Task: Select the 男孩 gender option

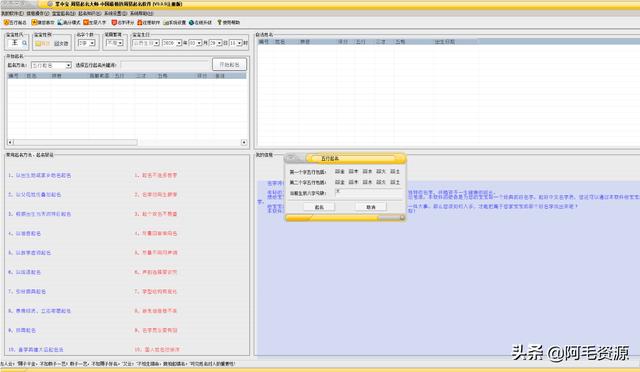Action: click(42, 43)
